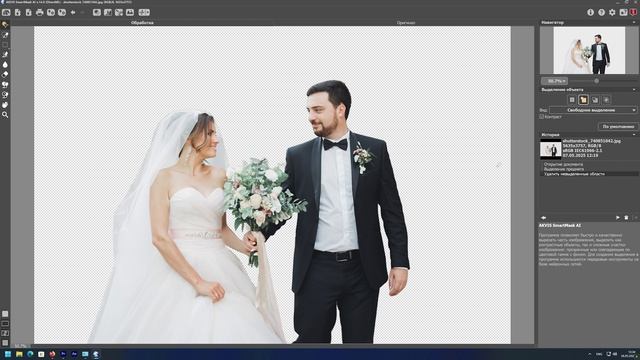Select the Открытие документа history entry
The image size is (640, 360).
pyautogui.click(x=563, y=164)
